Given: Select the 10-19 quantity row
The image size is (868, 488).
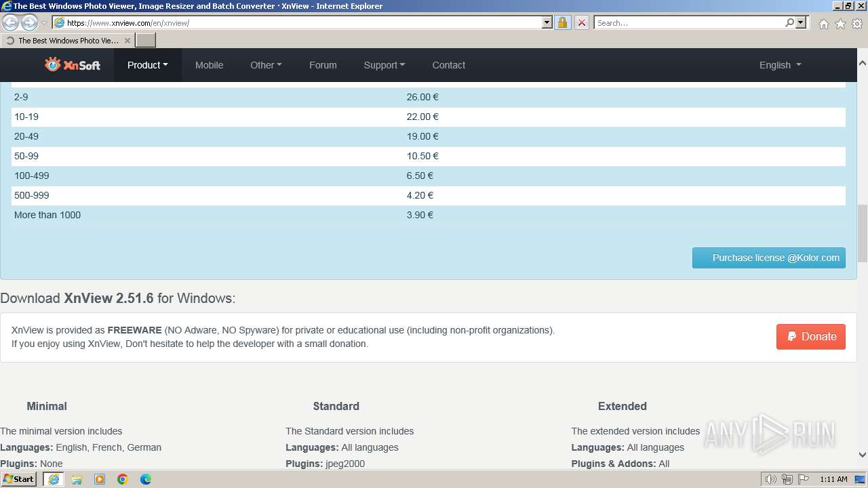Looking at the screenshot, I should [429, 117].
